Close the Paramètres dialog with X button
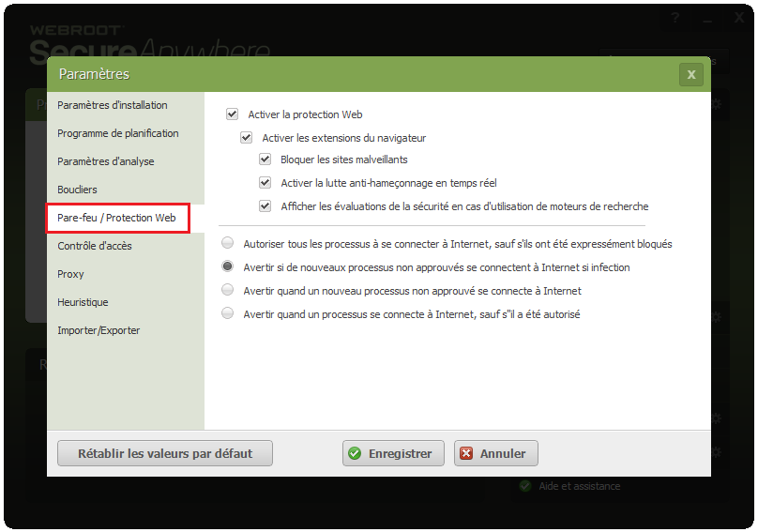Screen dimensions: 758x532 click(690, 74)
